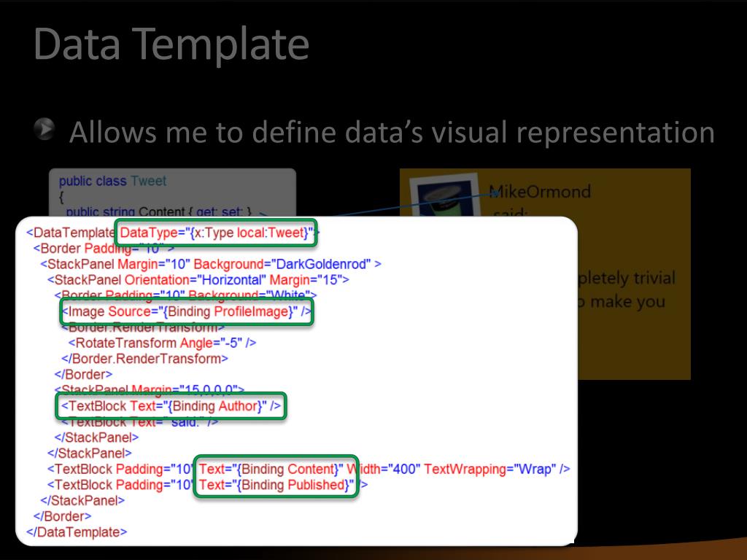747x560 pixels.
Task: Click the "public string Content { get; set; }" line
Action: [158, 211]
